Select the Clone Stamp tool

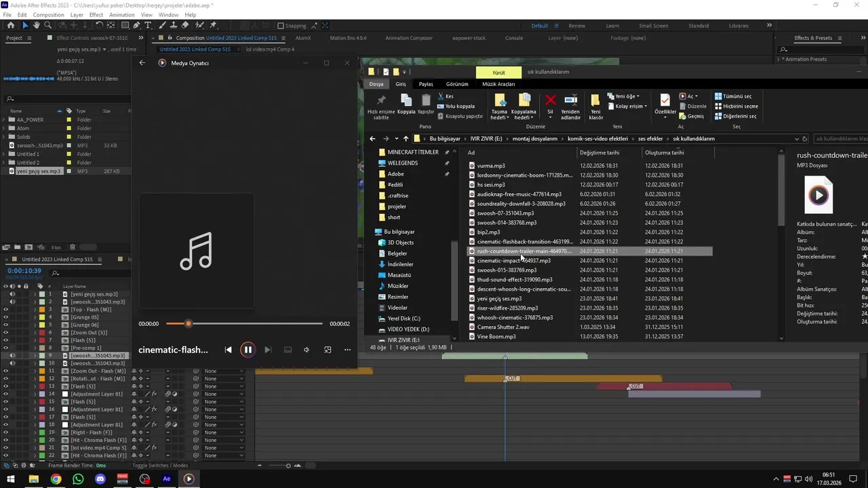(x=175, y=25)
